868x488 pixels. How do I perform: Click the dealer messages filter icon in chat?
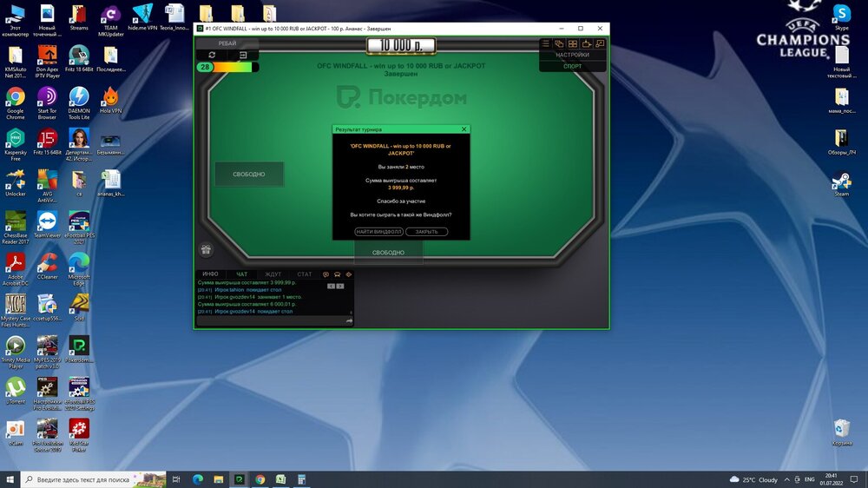[337, 274]
